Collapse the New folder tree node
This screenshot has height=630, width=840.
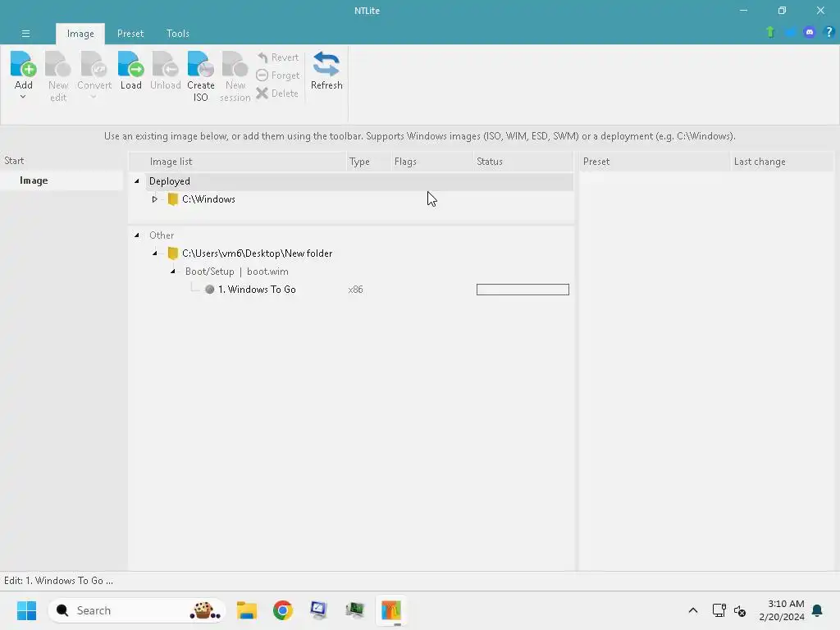coord(154,253)
